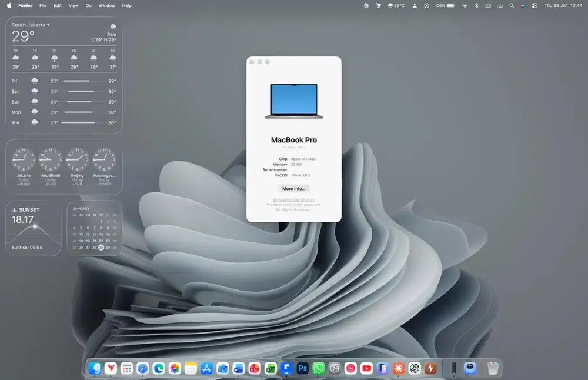
Task: Open the Window menu
Action: pyautogui.click(x=106, y=5)
